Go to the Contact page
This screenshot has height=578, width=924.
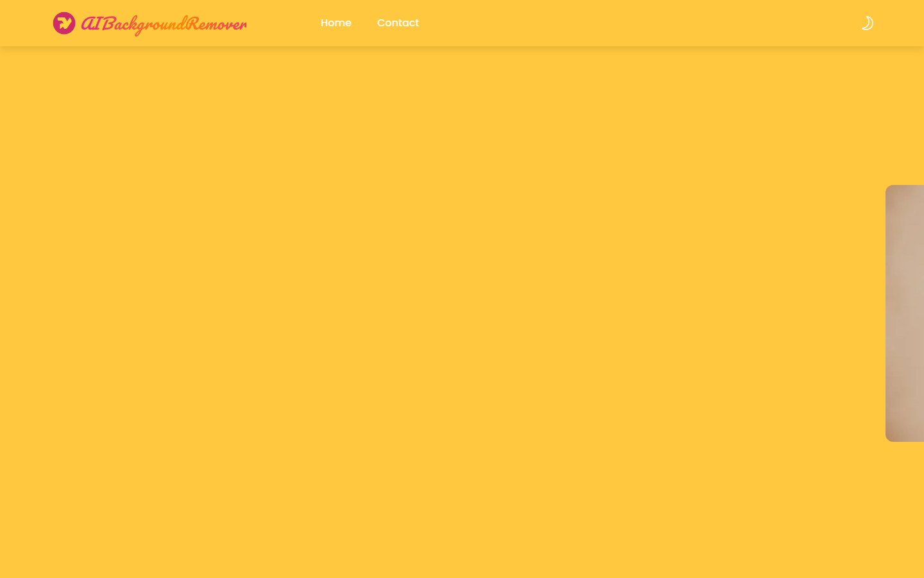tap(398, 23)
